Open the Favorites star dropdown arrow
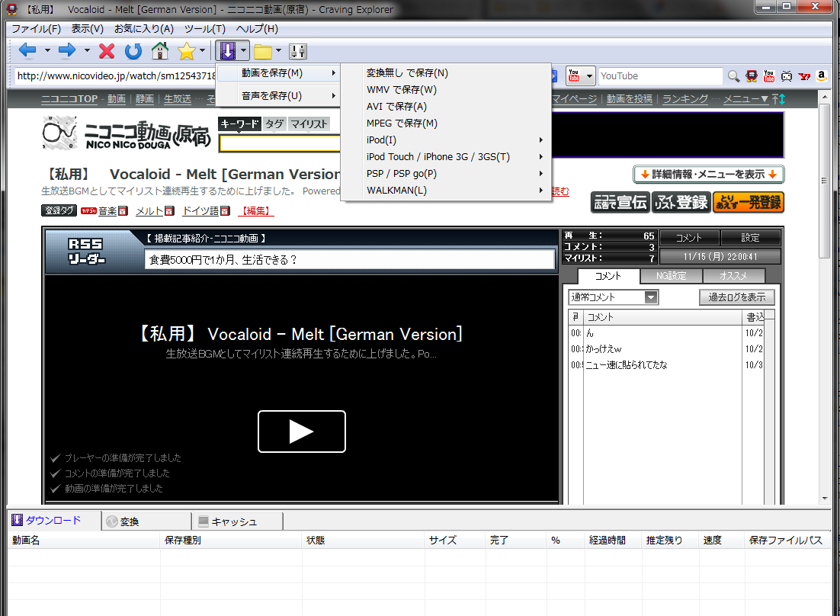Image resolution: width=840 pixels, height=616 pixels. [202, 51]
